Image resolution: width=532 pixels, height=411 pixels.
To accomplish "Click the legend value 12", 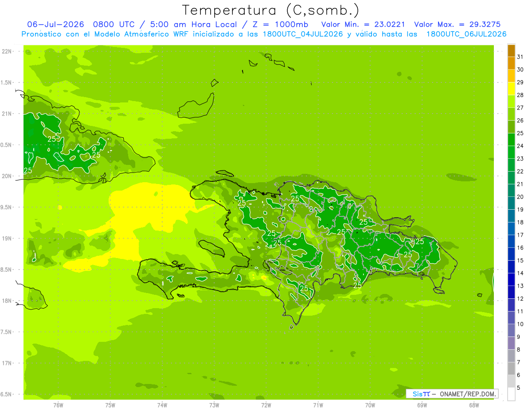I will [x=520, y=299].
